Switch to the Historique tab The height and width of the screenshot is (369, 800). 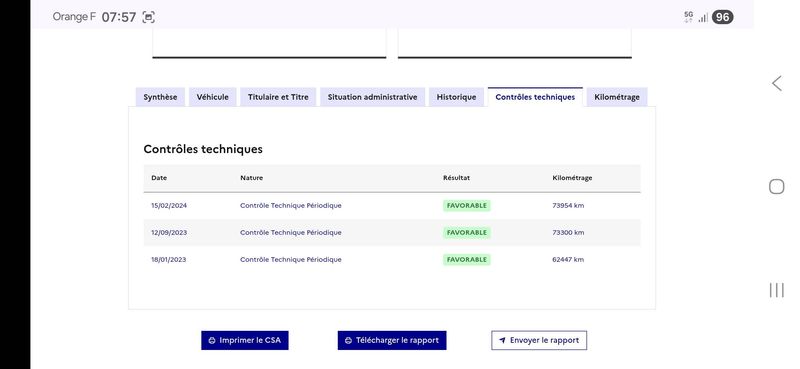tap(456, 97)
